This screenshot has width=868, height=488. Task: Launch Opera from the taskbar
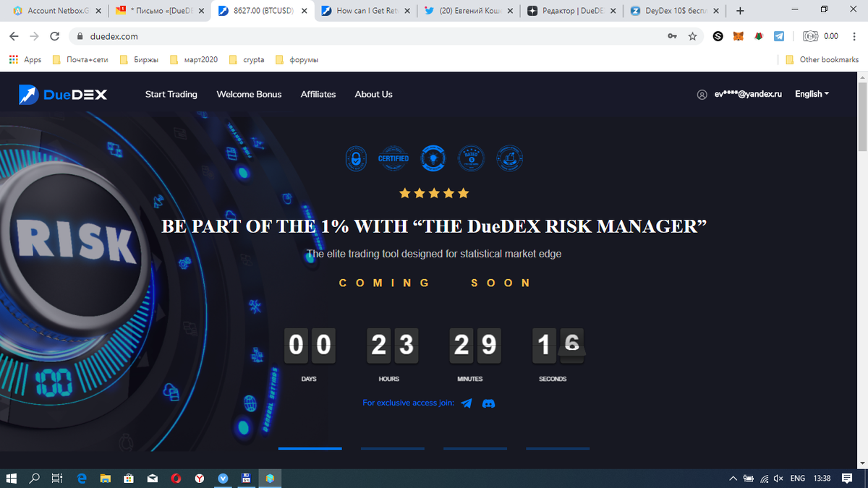[176, 478]
